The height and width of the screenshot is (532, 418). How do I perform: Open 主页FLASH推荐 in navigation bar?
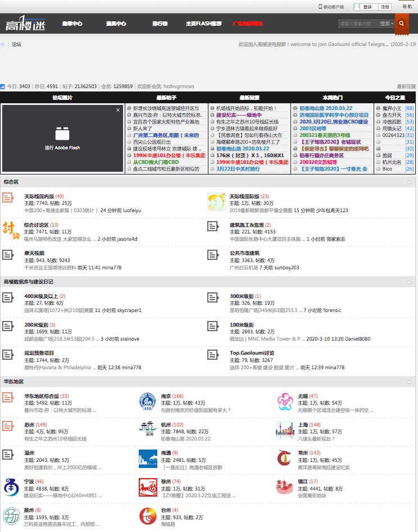(x=204, y=24)
